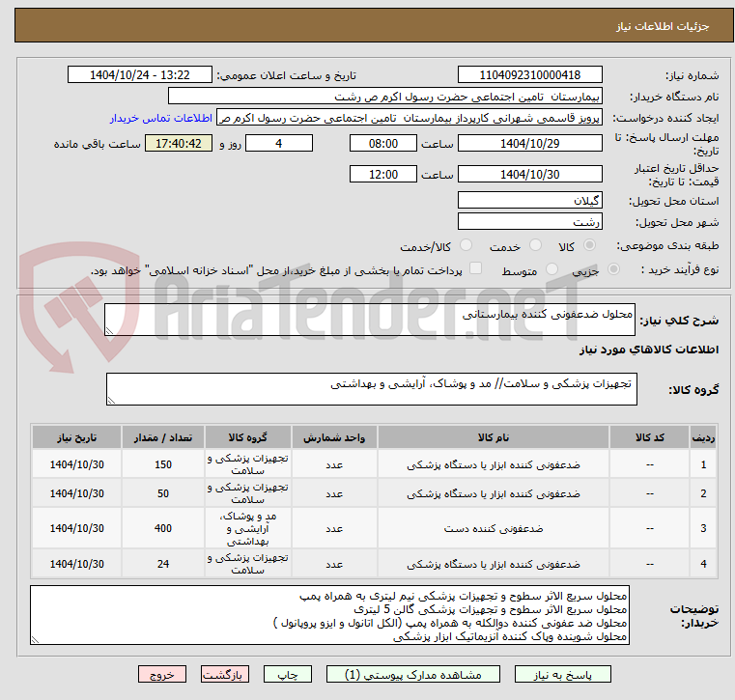Viewport: 735px width, 700px height.
Task: Click the گروه کالا column header
Action: point(248,437)
